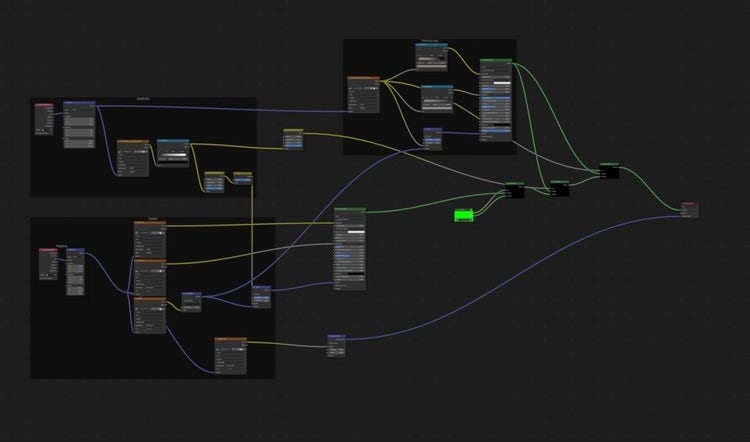Viewport: 750px width, 442px height.
Task: Click the white color swatch in the upper right frame's shader node
Action: (502, 83)
